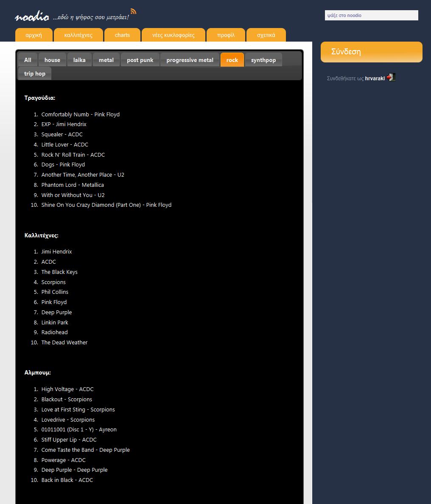
Task: Choose the laika genre tab
Action: click(79, 60)
